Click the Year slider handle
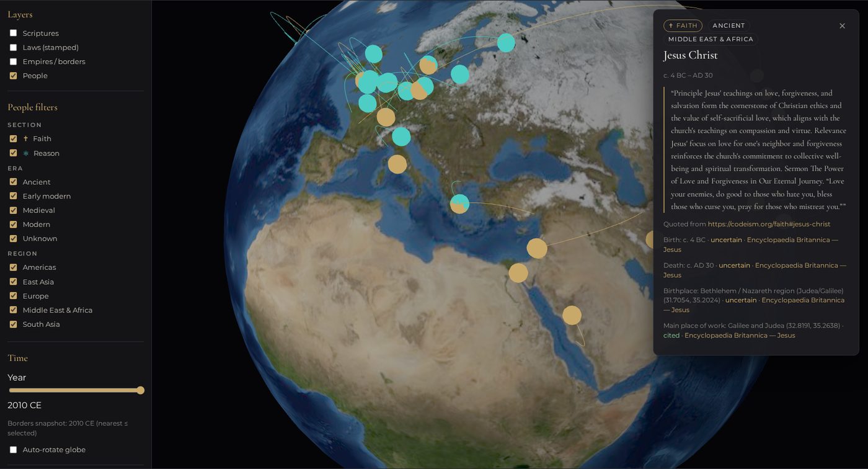 [141, 390]
